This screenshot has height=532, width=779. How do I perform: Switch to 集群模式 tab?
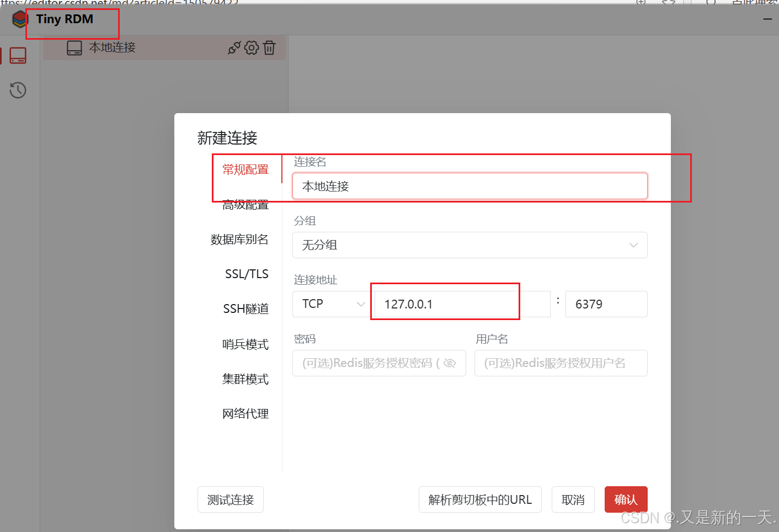(246, 379)
